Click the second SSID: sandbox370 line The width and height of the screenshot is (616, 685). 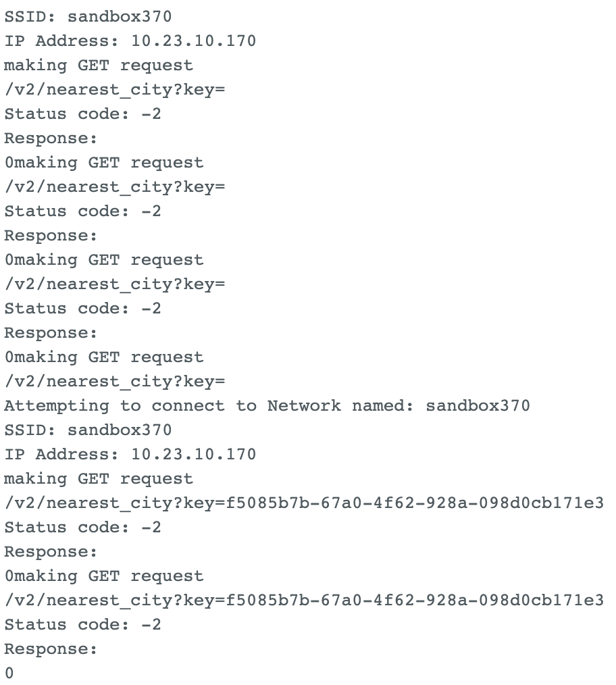click(88, 430)
